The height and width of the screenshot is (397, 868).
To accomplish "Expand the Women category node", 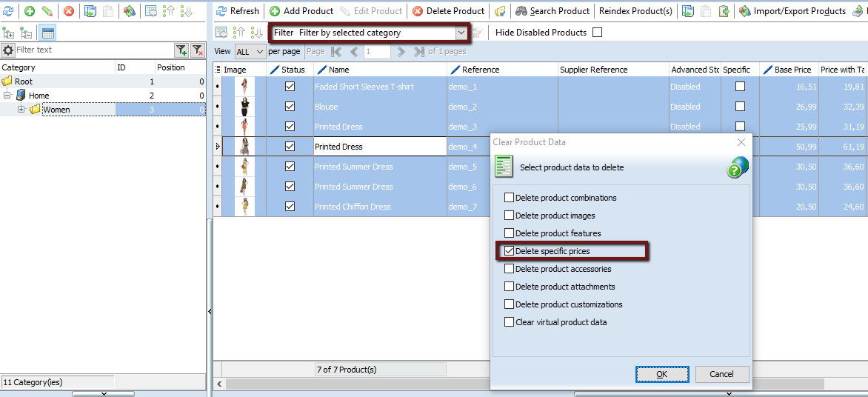I will tap(21, 110).
